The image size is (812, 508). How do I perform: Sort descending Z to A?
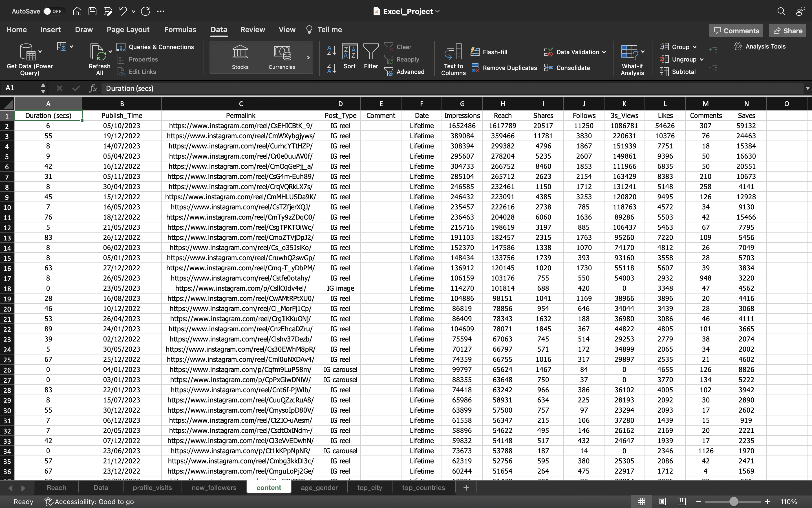pos(332,69)
